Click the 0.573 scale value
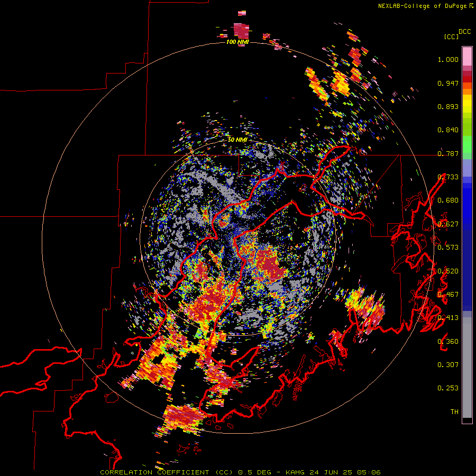 (448, 248)
